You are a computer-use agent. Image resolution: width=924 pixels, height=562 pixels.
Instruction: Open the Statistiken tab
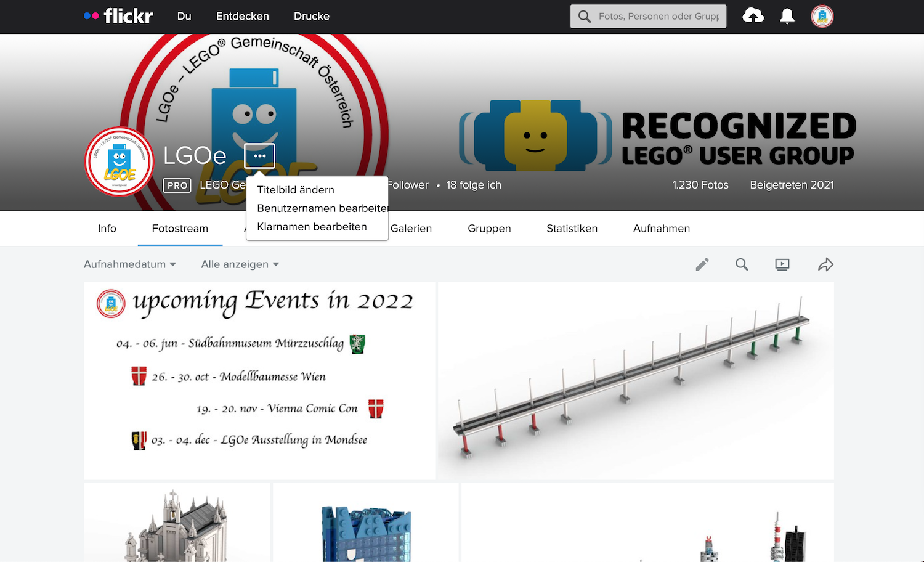tap(572, 229)
